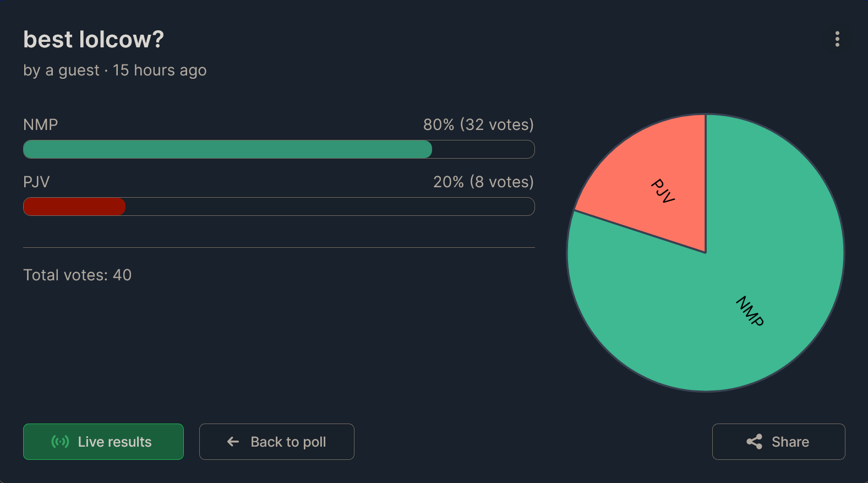The image size is (868, 483).
Task: Open Live results view
Action: point(103,442)
